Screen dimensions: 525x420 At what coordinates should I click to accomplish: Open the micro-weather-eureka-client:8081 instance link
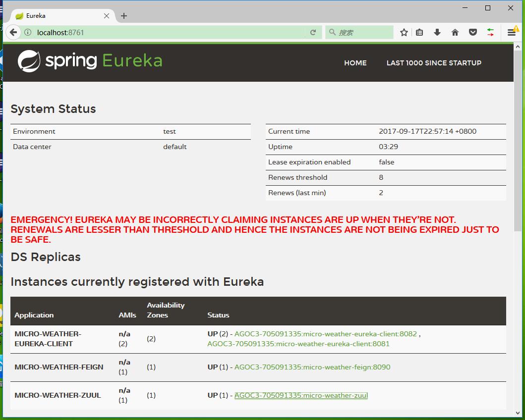tap(298, 344)
